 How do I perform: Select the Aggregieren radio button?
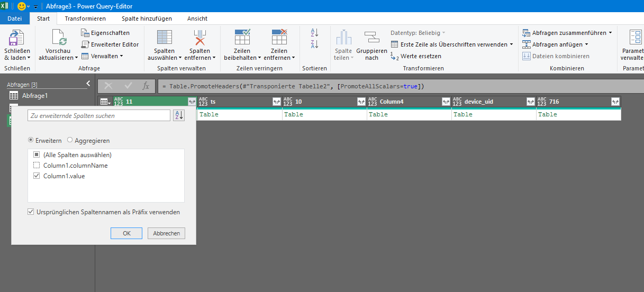[70, 141]
